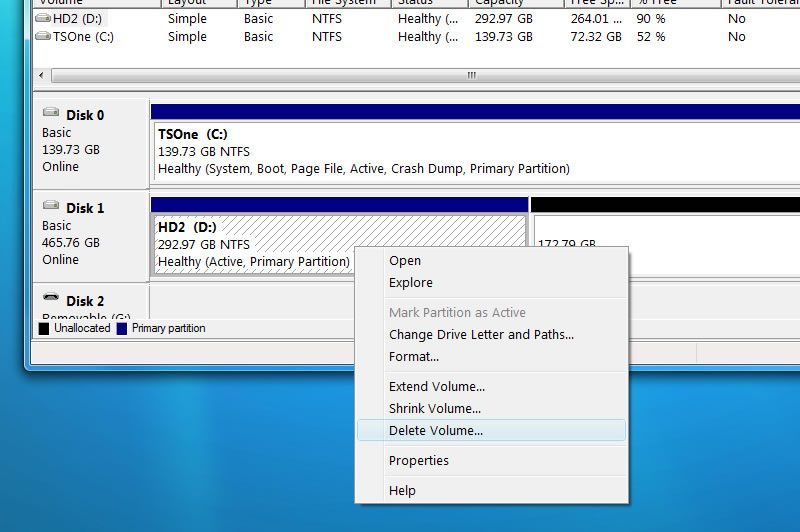
Task: Click the Disk 0 drive icon
Action: click(51, 114)
